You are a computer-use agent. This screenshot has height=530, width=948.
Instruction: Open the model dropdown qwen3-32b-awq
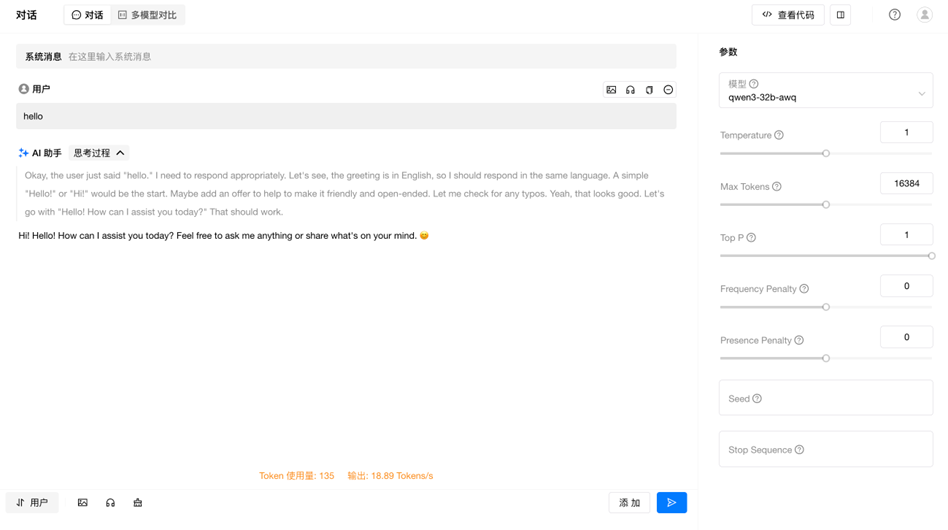826,91
